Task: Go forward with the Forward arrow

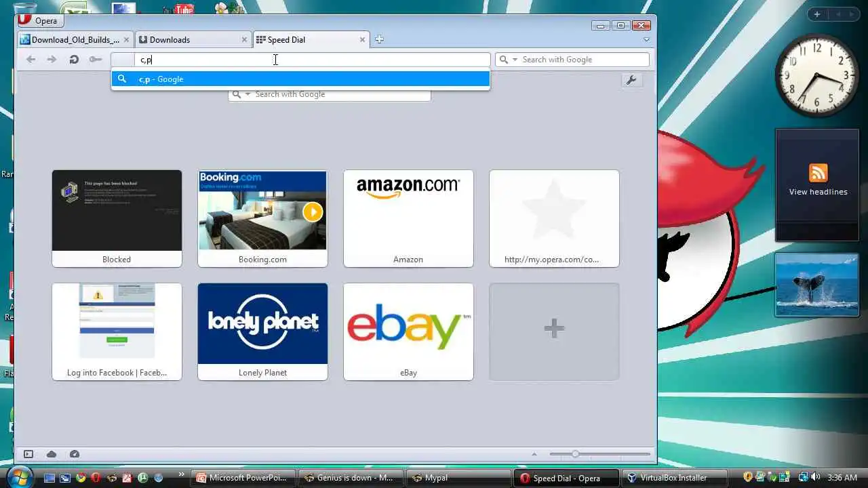Action: [52, 60]
